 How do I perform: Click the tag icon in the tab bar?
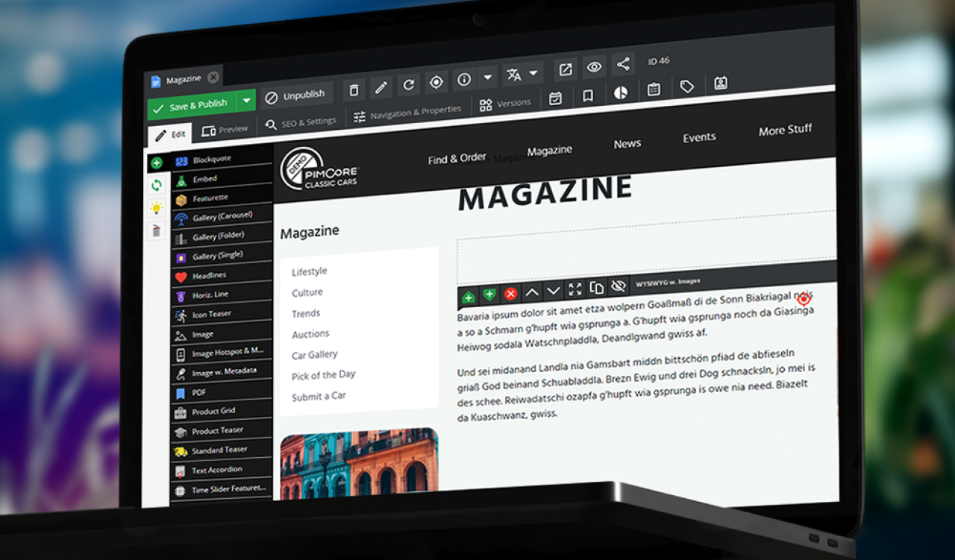687,87
